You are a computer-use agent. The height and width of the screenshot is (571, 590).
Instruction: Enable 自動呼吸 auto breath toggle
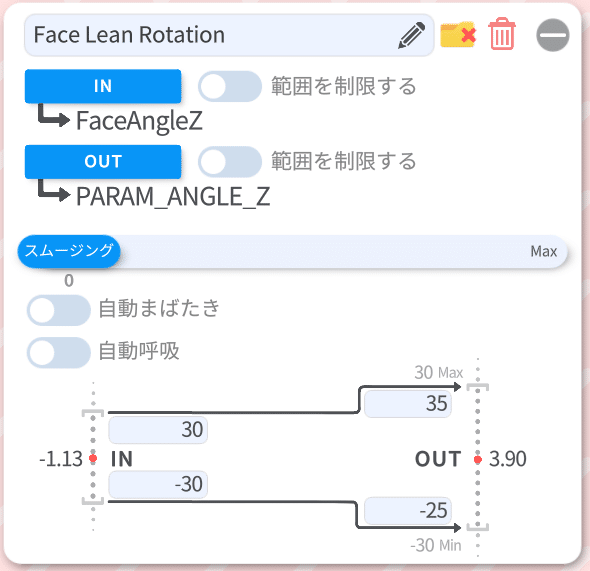[x=59, y=352]
